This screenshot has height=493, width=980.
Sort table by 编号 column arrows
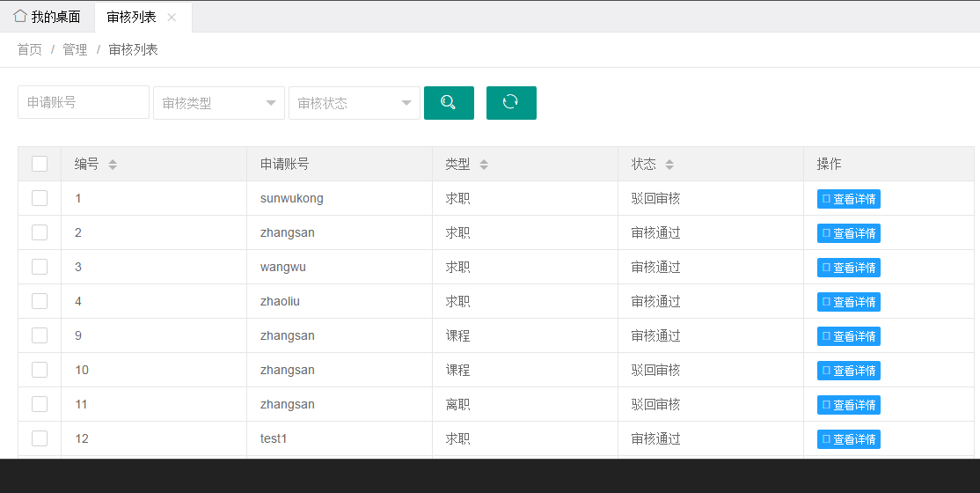pyautogui.click(x=113, y=165)
